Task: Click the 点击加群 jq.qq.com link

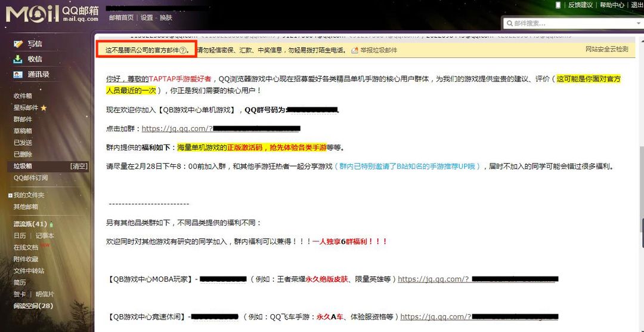Action: coord(221,129)
